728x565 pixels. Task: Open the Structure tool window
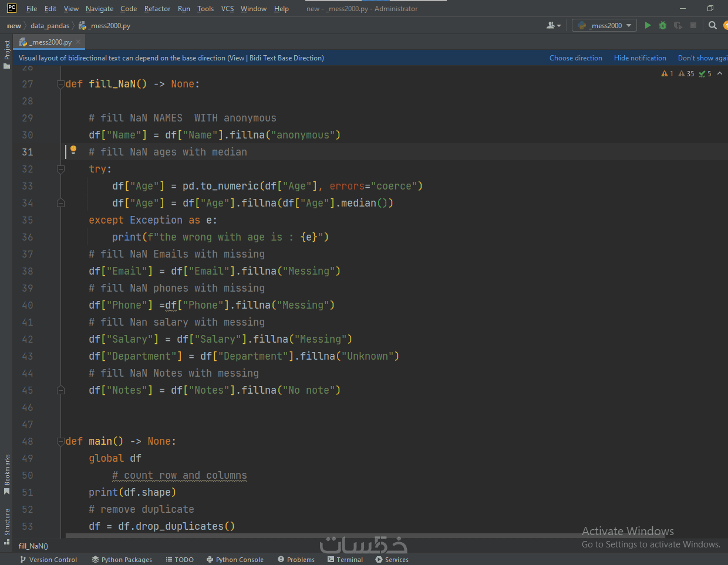(6, 526)
